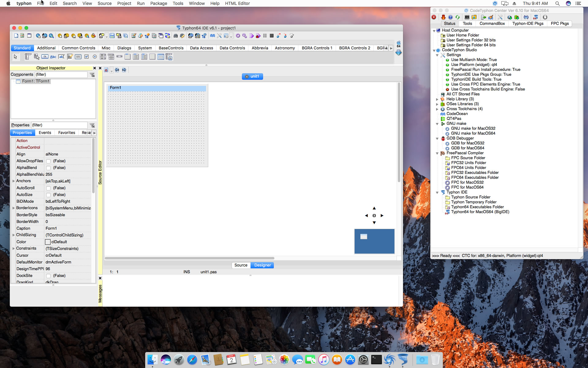Pick the TLabel (Abc) component icon

tap(53, 57)
